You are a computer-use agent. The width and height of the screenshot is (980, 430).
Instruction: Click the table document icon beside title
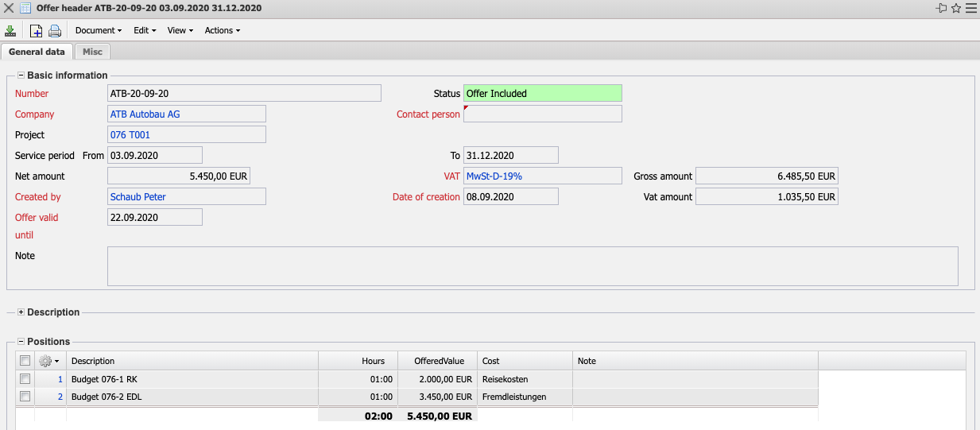click(x=25, y=8)
